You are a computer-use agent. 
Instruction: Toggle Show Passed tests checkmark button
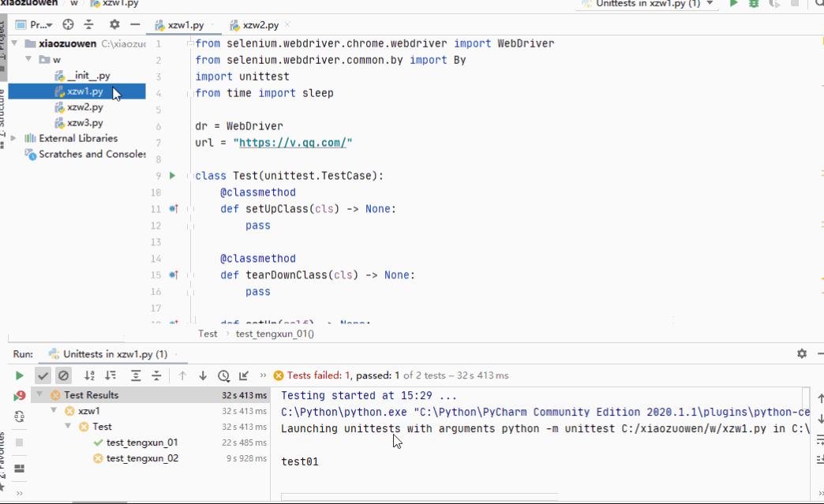tap(43, 375)
